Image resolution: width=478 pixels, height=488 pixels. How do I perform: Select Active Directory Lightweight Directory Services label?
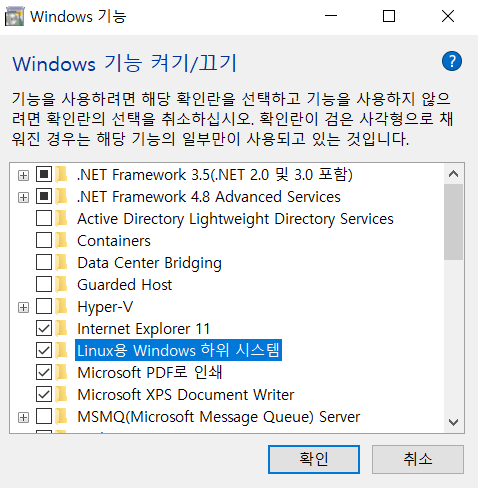235,219
